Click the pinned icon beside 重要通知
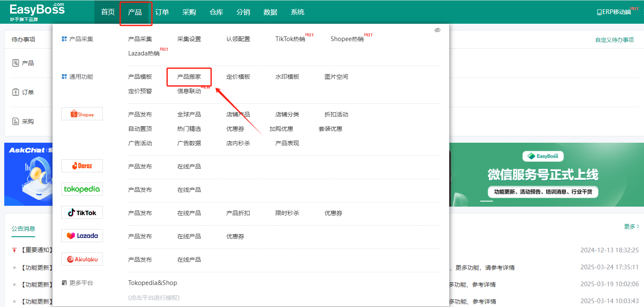The height and width of the screenshot is (307, 644). [x=14, y=250]
